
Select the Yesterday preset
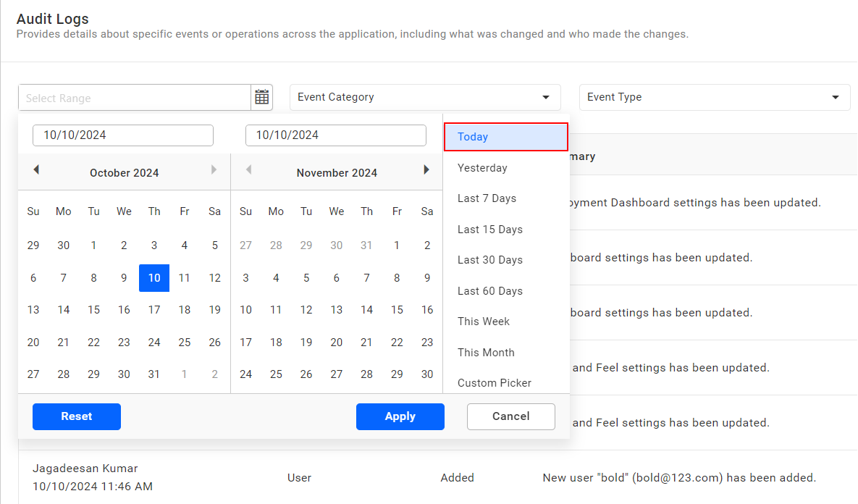(x=481, y=167)
